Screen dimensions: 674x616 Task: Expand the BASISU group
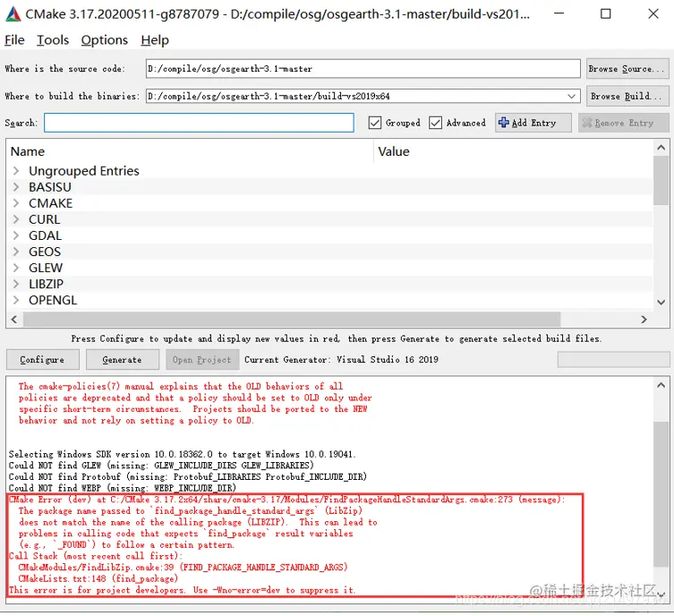16,187
